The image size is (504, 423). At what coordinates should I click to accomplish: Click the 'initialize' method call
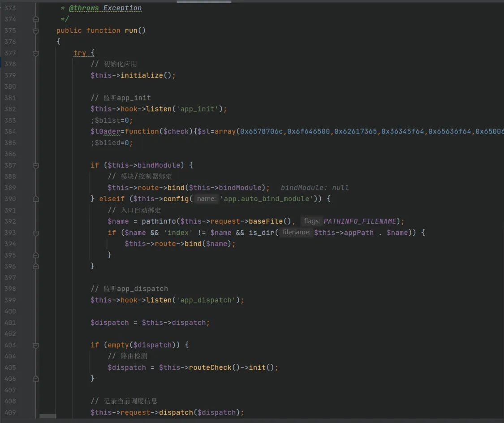(142, 76)
